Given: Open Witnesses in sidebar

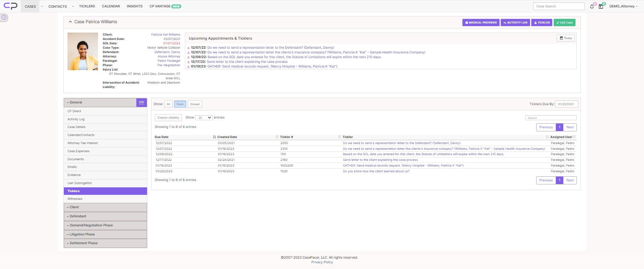Looking at the screenshot, I should coord(105,199).
